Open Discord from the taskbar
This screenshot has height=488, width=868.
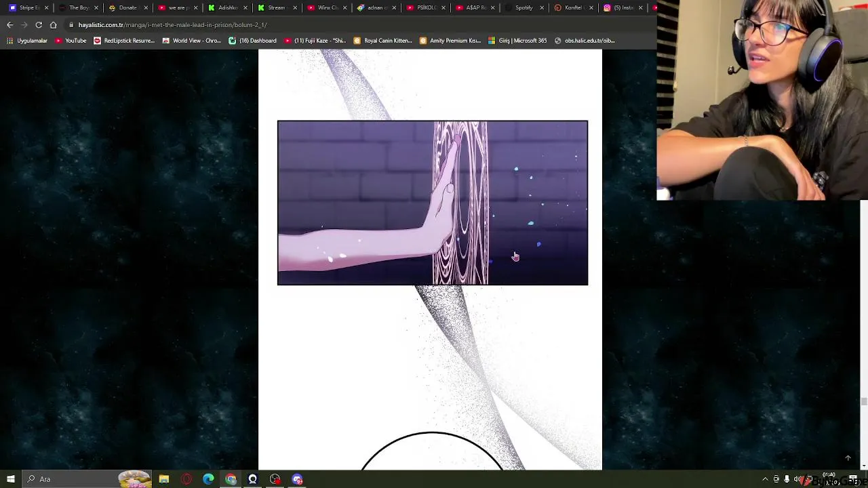298,479
